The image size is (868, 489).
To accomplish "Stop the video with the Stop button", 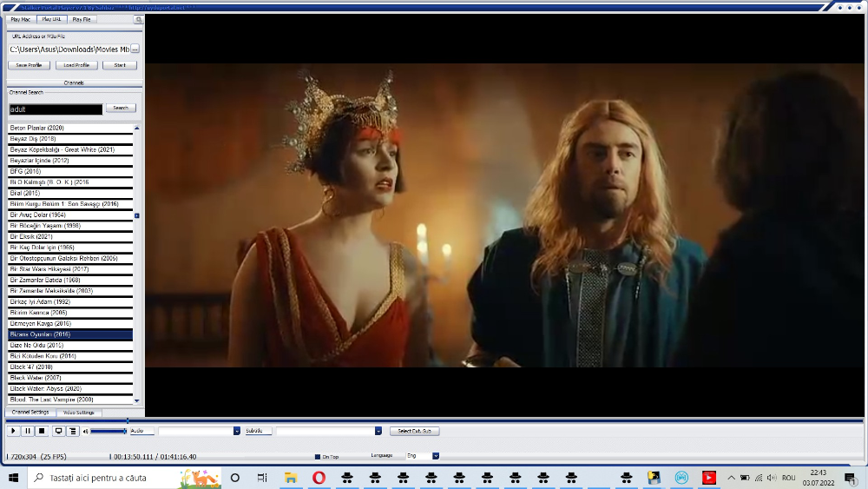I will point(42,431).
